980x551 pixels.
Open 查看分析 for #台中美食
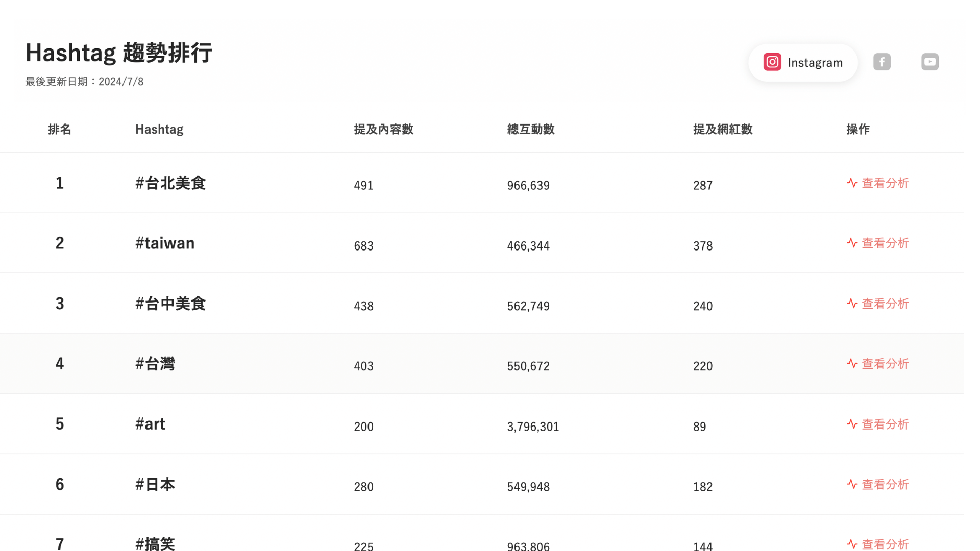tap(877, 304)
